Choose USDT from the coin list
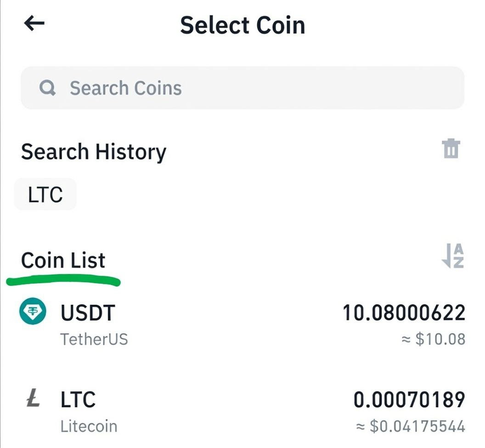 click(x=88, y=313)
